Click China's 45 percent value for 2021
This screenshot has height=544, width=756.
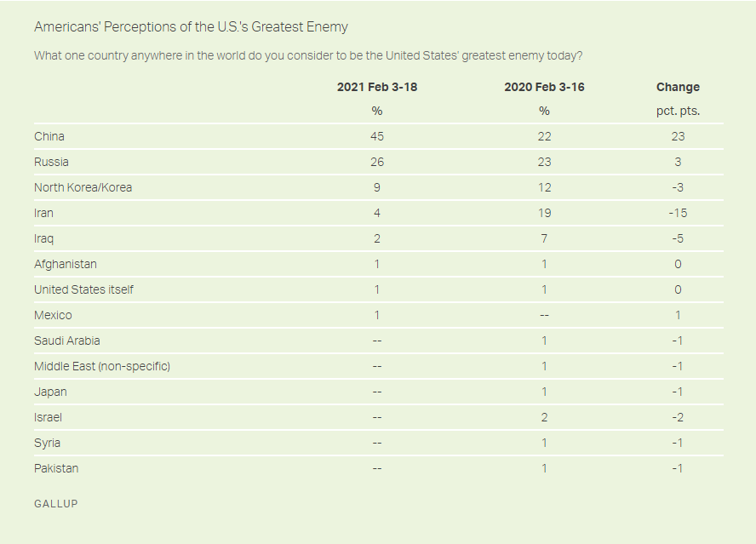point(377,136)
